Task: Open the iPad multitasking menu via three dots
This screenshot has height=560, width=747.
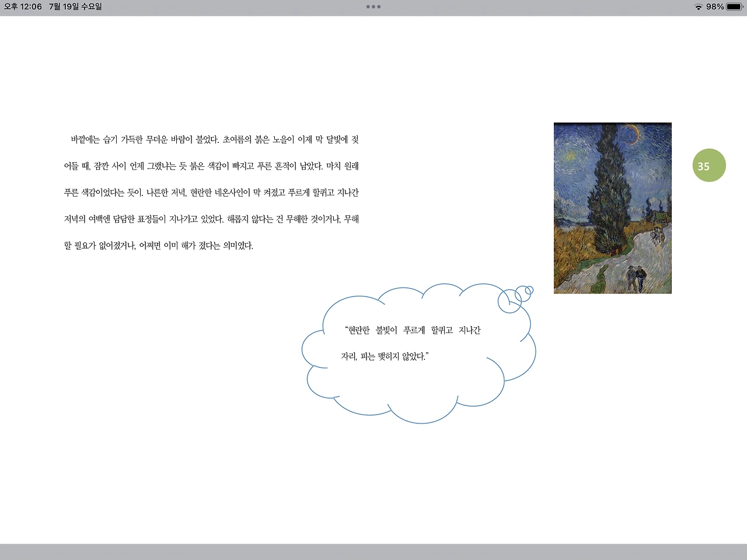Action: pyautogui.click(x=373, y=7)
